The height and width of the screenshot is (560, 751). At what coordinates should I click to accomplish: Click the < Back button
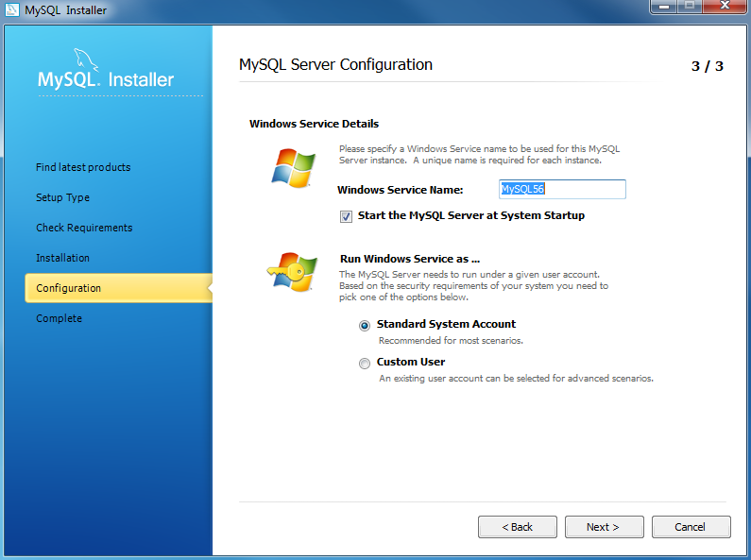click(518, 527)
